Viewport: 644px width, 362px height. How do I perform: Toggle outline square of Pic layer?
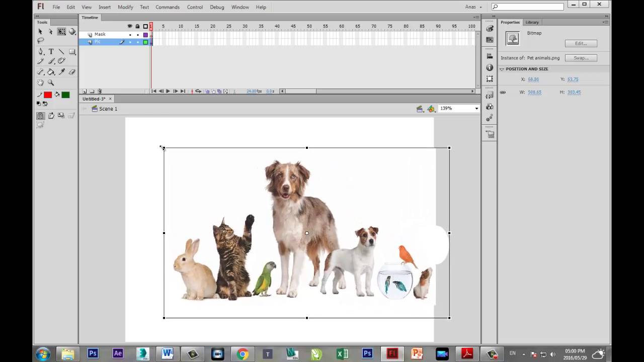coord(146,42)
